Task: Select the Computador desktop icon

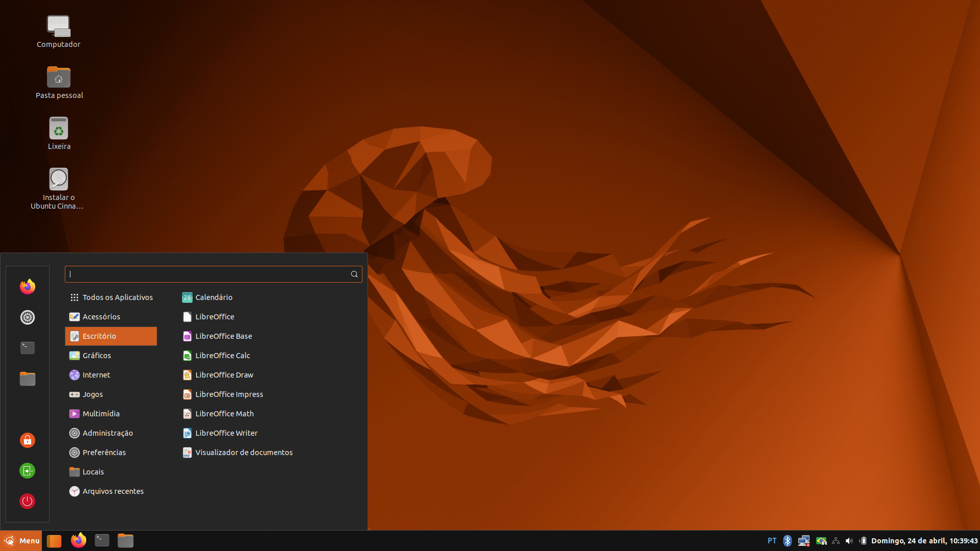Action: 58,32
